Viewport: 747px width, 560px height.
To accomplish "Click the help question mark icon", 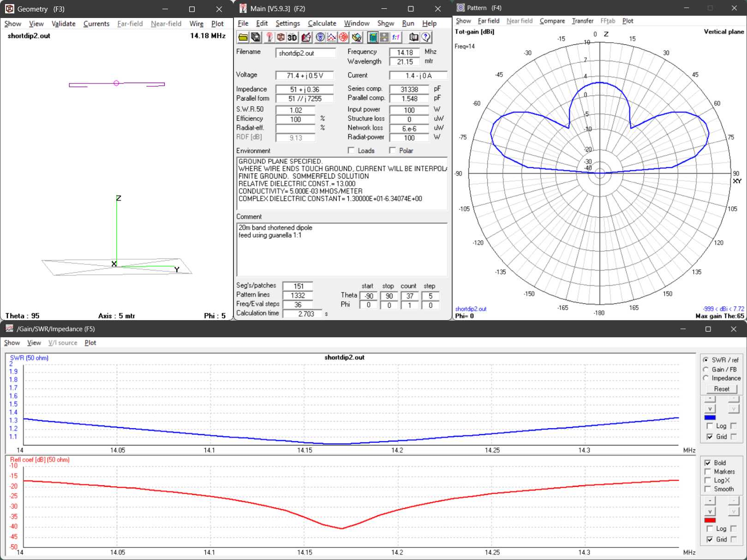I will pos(426,37).
